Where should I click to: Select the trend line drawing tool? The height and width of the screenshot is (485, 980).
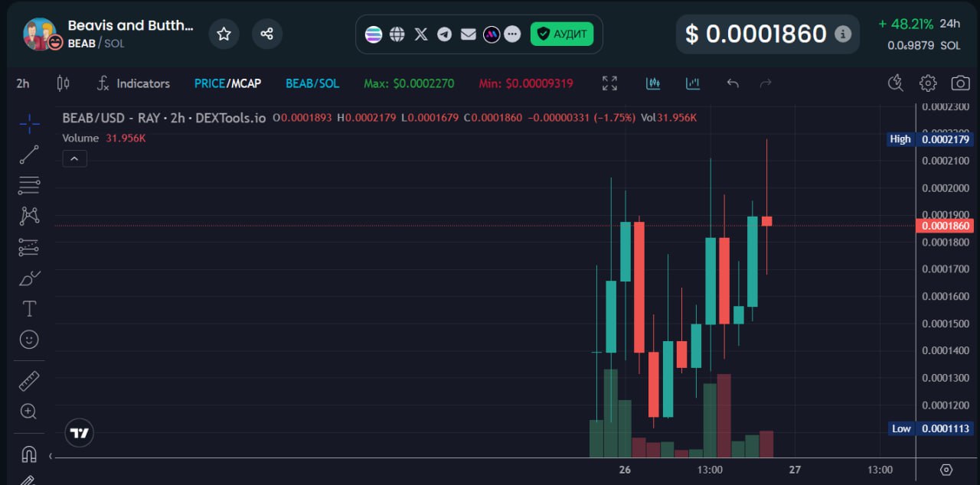tap(29, 155)
